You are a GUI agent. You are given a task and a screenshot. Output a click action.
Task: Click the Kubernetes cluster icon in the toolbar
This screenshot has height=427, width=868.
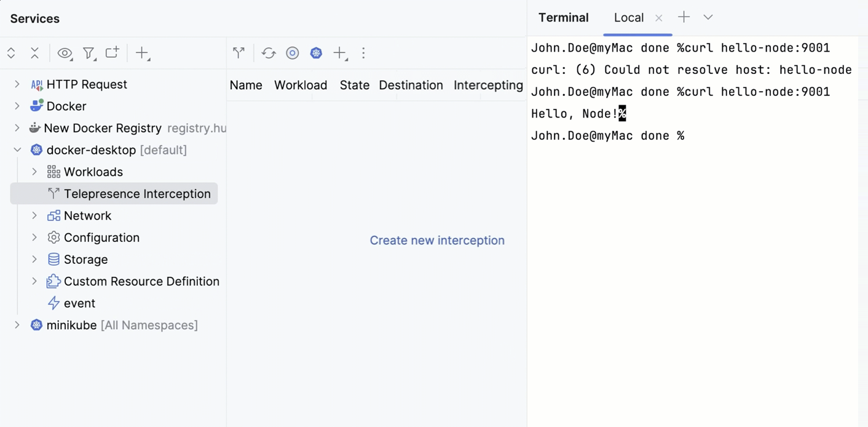coord(316,53)
